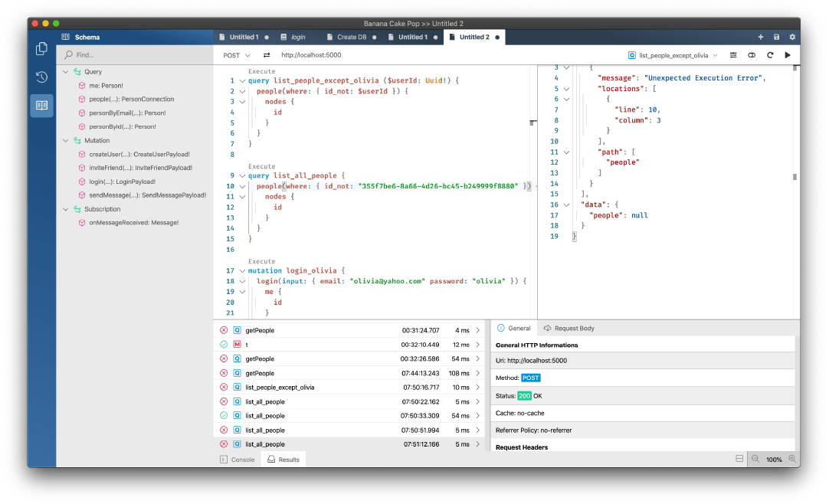Collapse the Mutation section in schema tree
Image resolution: width=829 pixels, height=504 pixels.
[66, 141]
